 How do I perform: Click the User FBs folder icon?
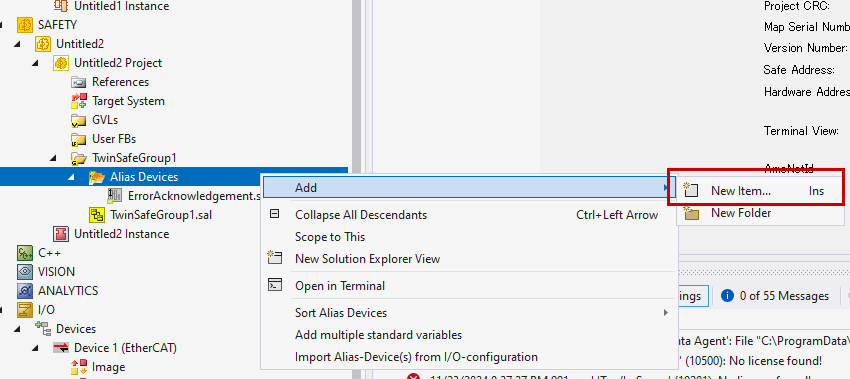[x=79, y=139]
